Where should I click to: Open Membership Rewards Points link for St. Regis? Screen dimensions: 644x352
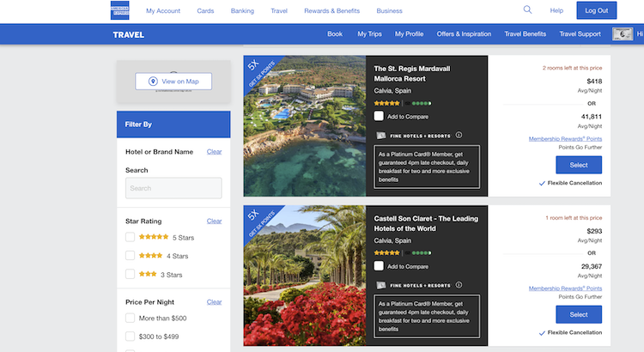(565, 139)
